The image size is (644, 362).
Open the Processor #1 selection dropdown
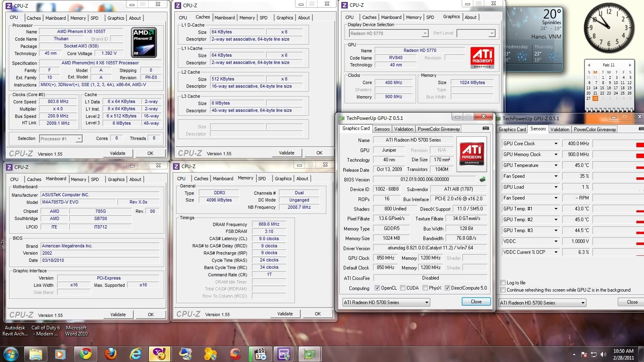61,139
